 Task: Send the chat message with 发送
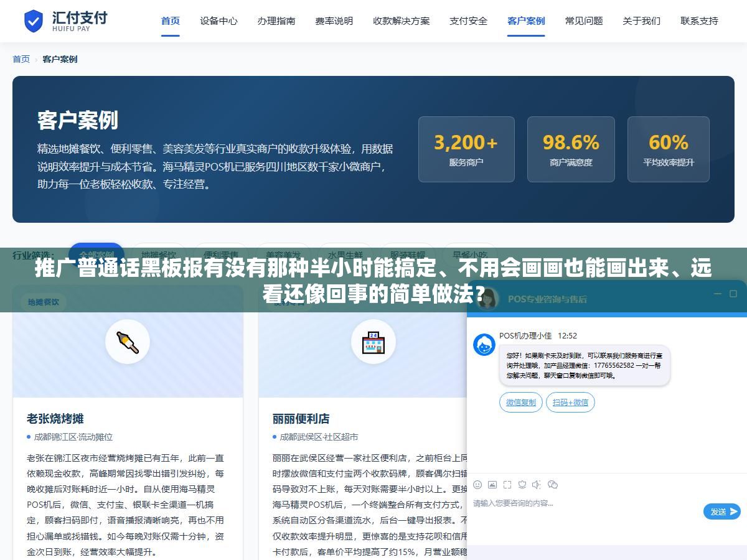pyautogui.click(x=722, y=511)
